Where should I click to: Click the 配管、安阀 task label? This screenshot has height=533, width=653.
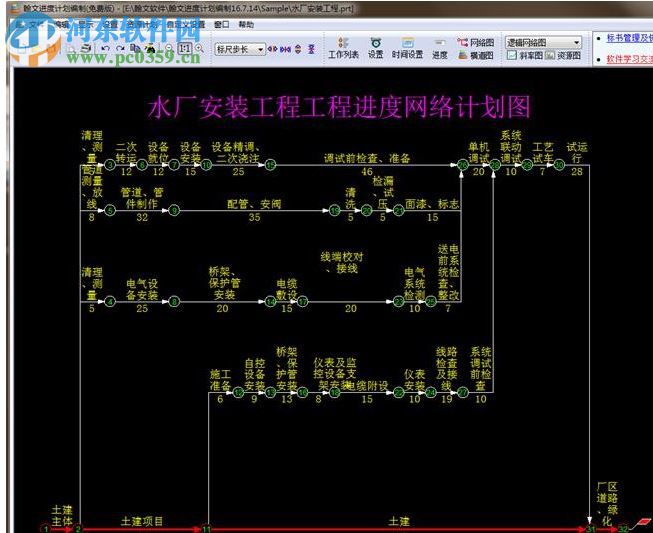(x=254, y=204)
